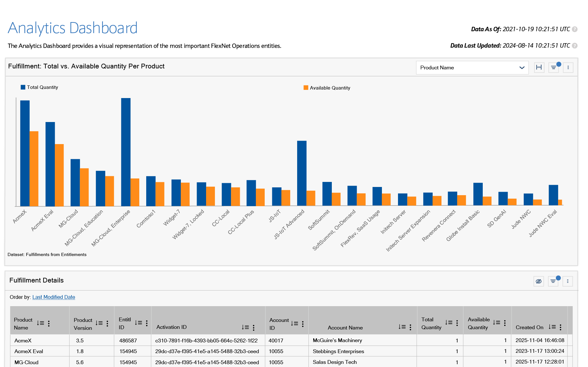Open Available Quantity column options menu

[x=505, y=323]
